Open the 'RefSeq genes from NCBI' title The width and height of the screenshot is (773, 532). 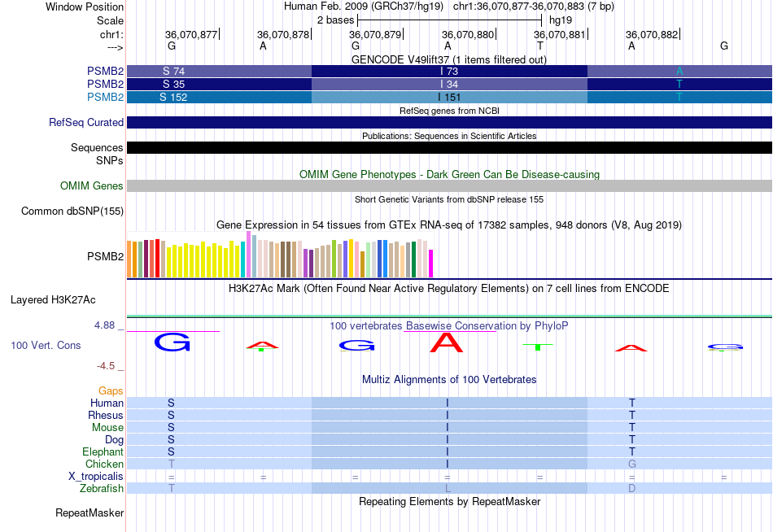click(449, 111)
